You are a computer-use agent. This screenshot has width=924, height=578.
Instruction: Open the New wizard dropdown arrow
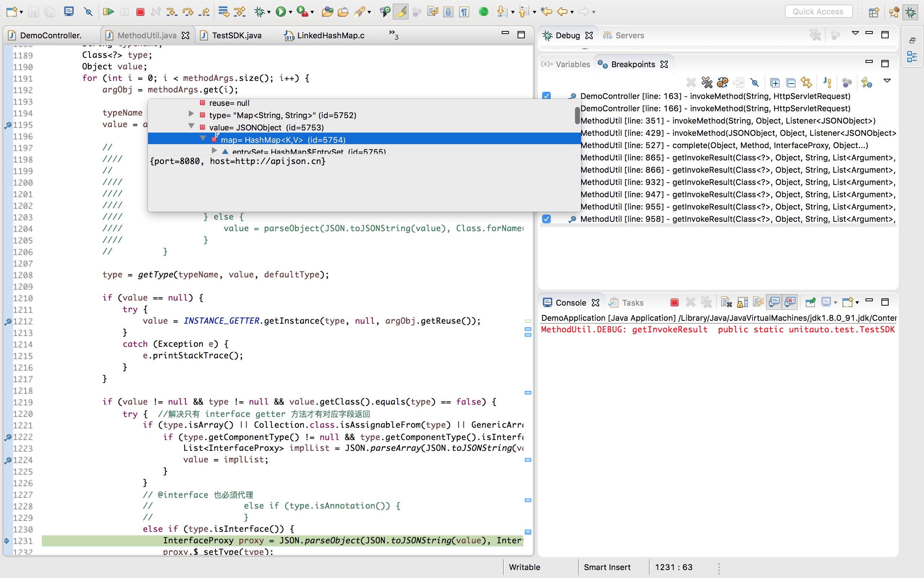click(21, 12)
